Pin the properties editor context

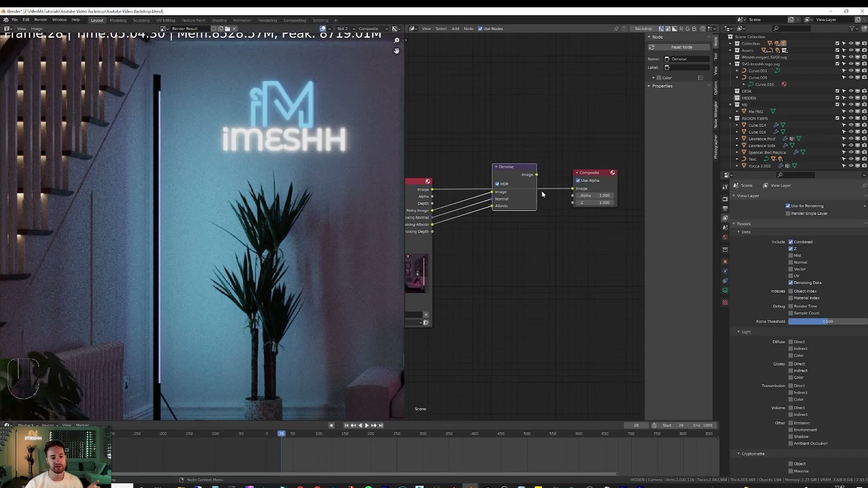864,186
